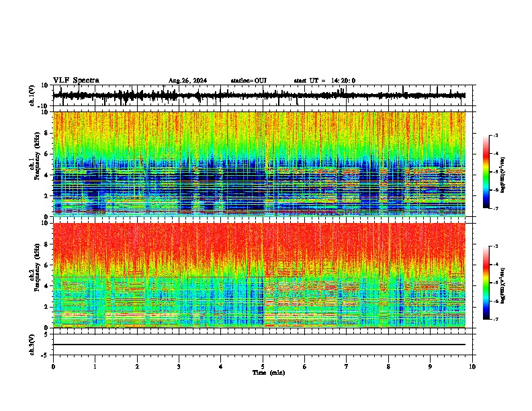Click the "VLF Spectra" title text
The width and height of the screenshot is (532, 411).
click(76, 81)
